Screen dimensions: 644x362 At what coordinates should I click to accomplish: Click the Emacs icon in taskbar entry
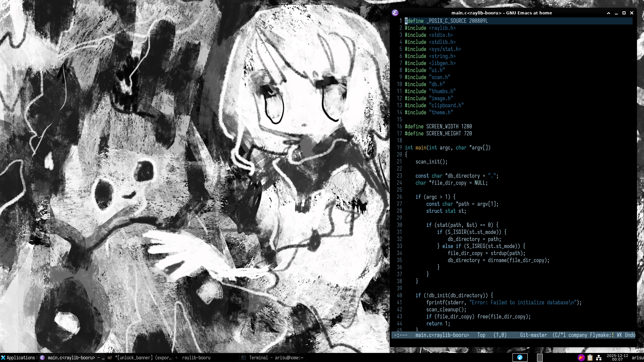[42, 358]
